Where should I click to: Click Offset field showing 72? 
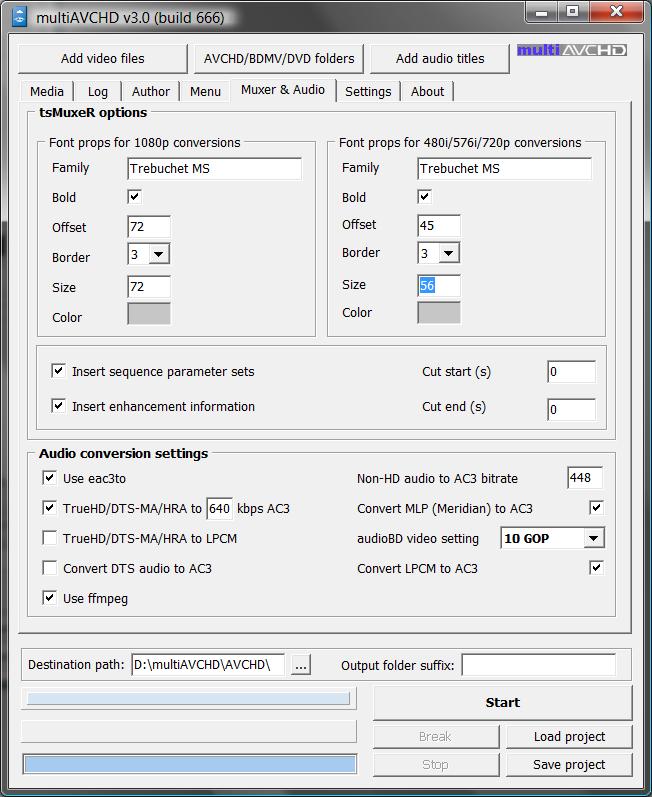pos(149,227)
